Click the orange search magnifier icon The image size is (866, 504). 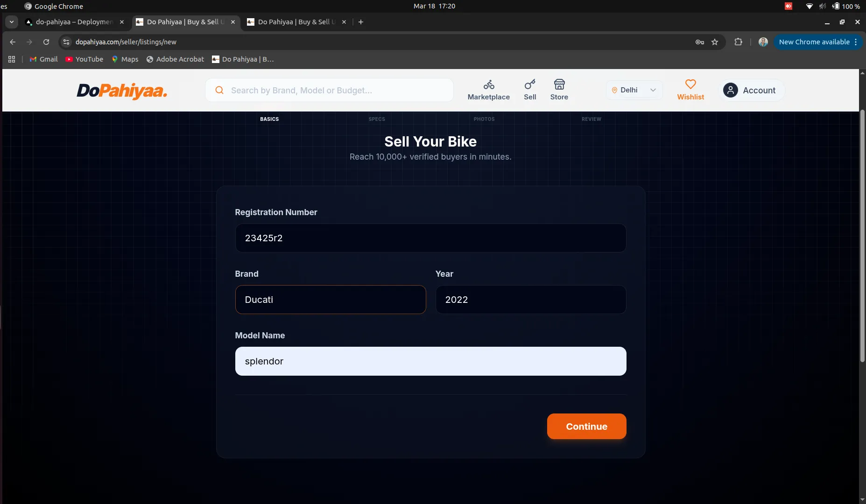219,90
